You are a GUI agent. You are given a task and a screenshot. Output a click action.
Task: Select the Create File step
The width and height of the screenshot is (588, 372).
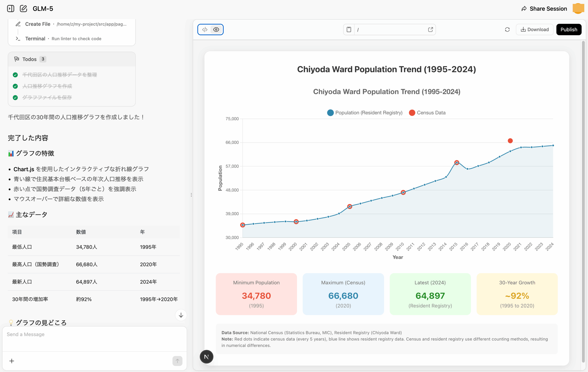(38, 24)
